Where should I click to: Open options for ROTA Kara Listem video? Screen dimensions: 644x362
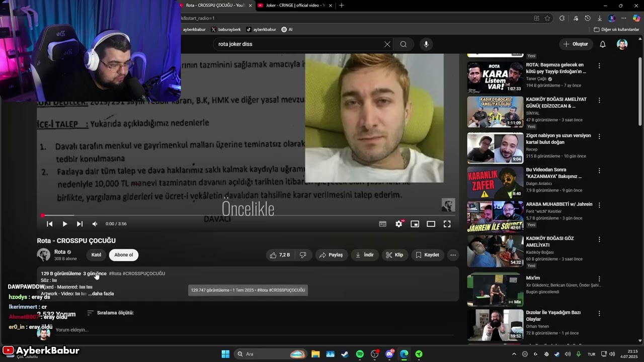pos(599,66)
